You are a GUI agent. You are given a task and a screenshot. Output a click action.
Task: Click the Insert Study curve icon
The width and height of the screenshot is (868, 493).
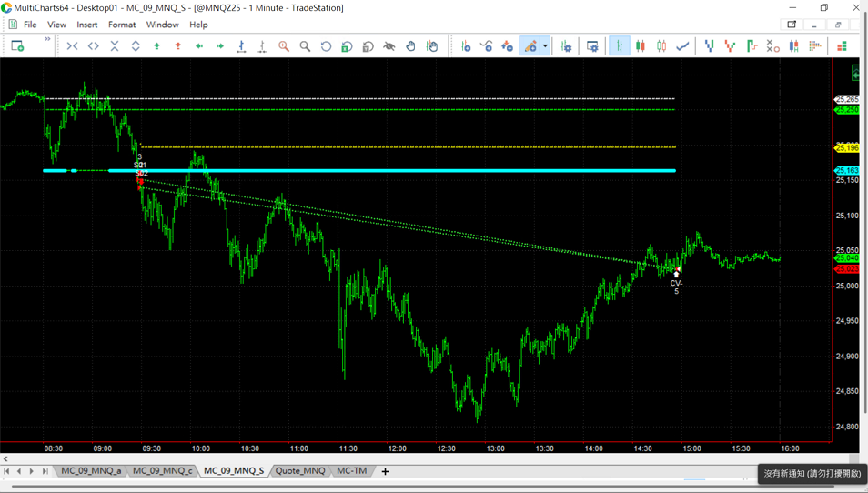487,46
